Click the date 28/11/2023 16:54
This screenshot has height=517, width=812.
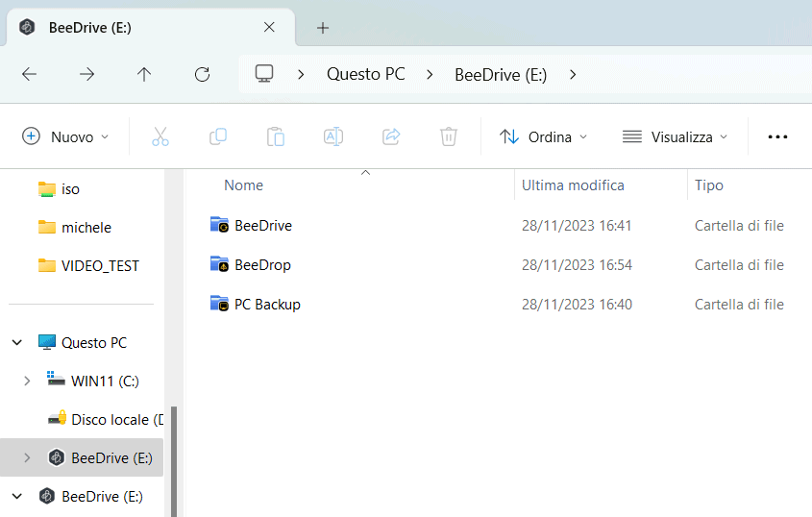[x=577, y=264]
